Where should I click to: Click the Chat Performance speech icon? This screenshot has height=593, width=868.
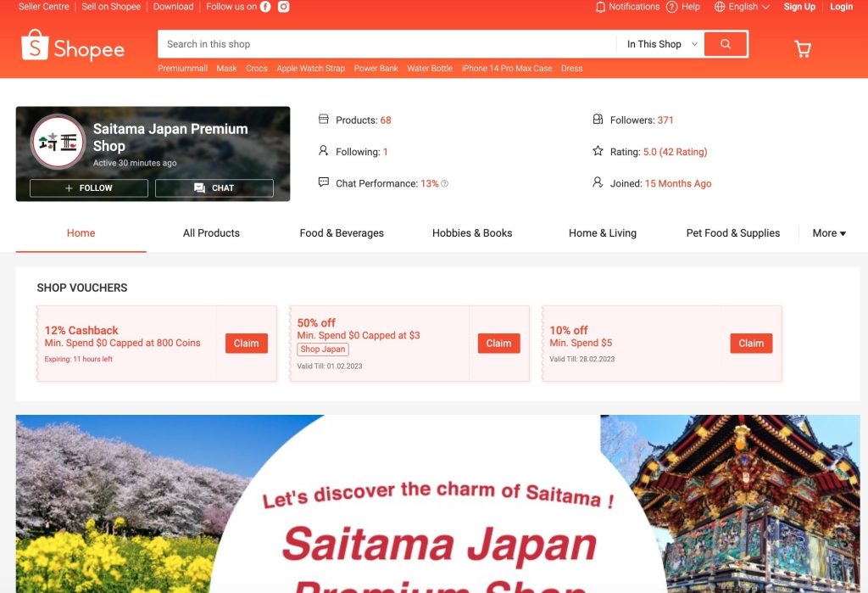pos(323,182)
